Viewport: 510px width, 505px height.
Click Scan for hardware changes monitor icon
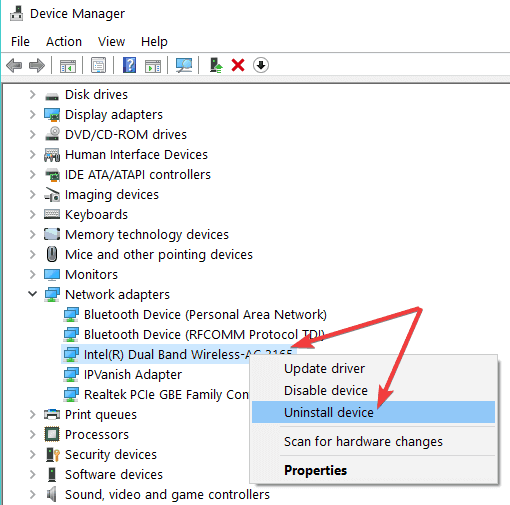[184, 65]
